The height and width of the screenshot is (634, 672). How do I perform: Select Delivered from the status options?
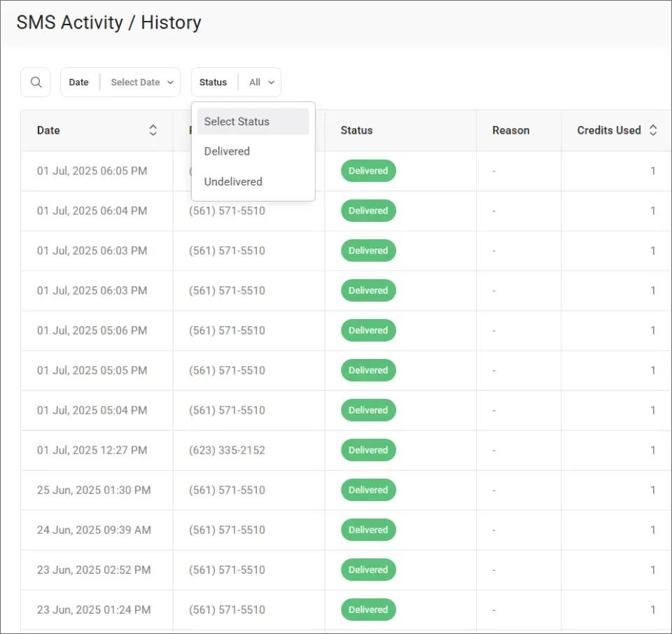click(227, 151)
